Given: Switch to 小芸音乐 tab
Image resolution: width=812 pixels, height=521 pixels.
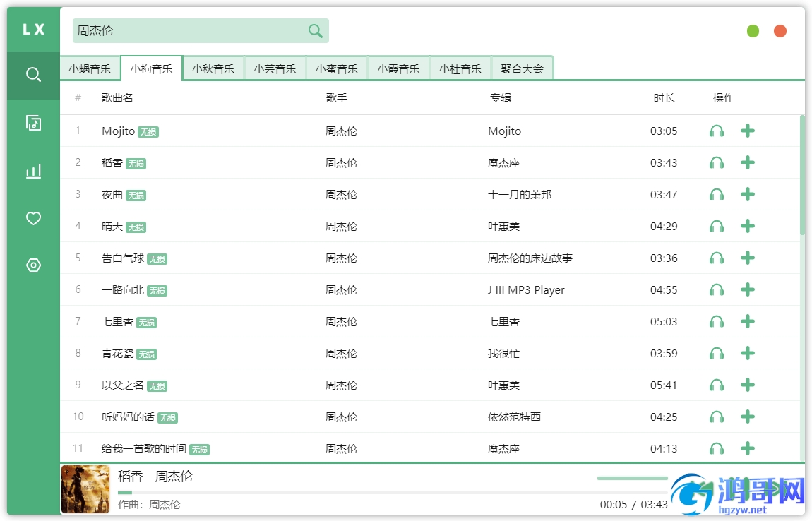Looking at the screenshot, I should coord(275,69).
